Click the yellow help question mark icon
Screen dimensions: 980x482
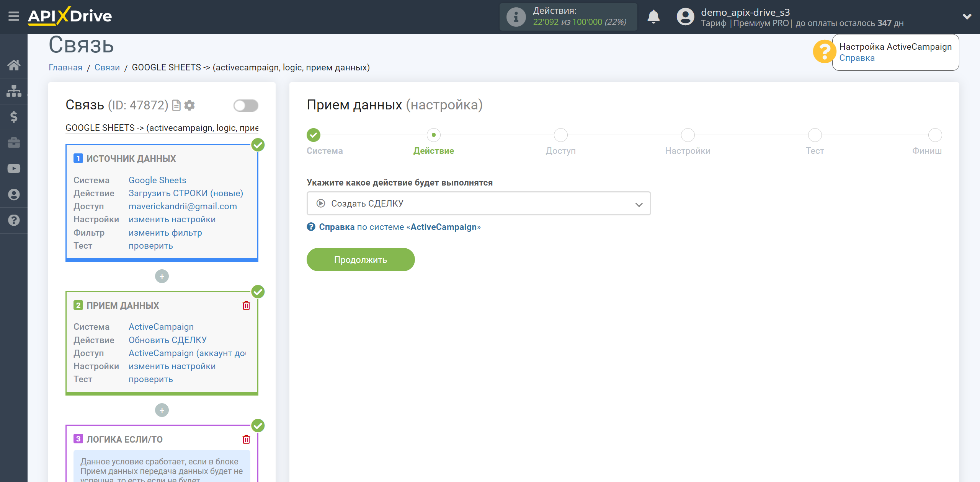(824, 52)
